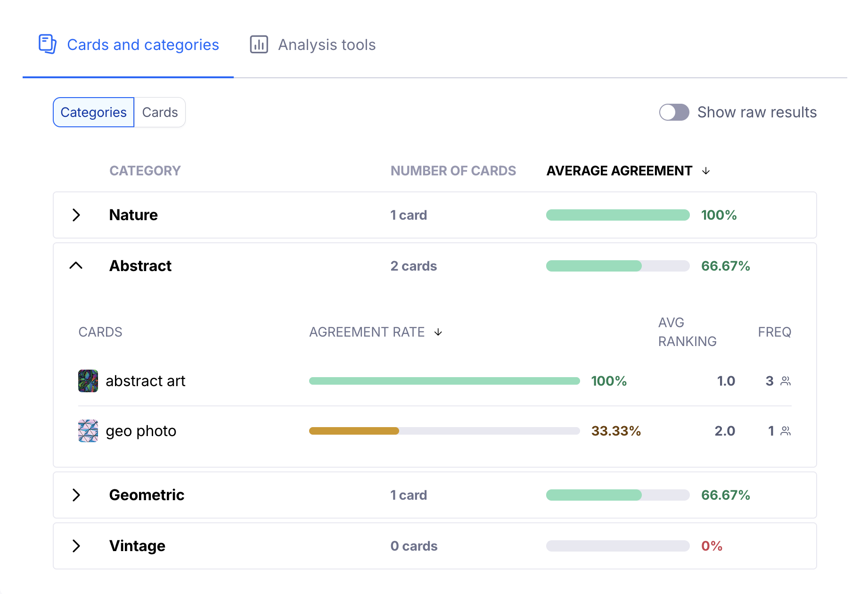This screenshot has width=868, height=594.
Task: Expand the Nature category row
Action: 76,215
